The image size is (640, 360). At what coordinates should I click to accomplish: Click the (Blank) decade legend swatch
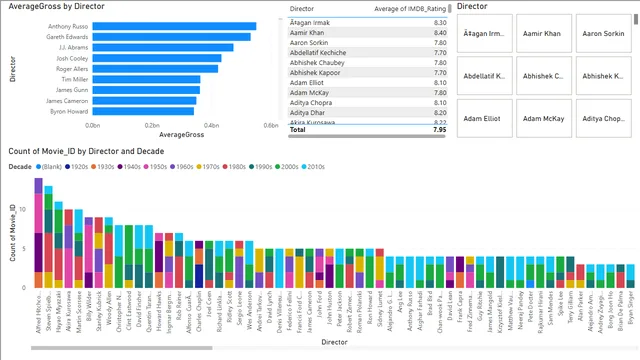(x=38, y=167)
